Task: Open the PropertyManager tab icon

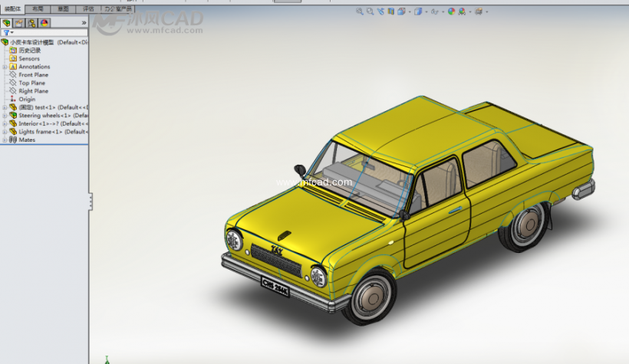Action: (19, 24)
